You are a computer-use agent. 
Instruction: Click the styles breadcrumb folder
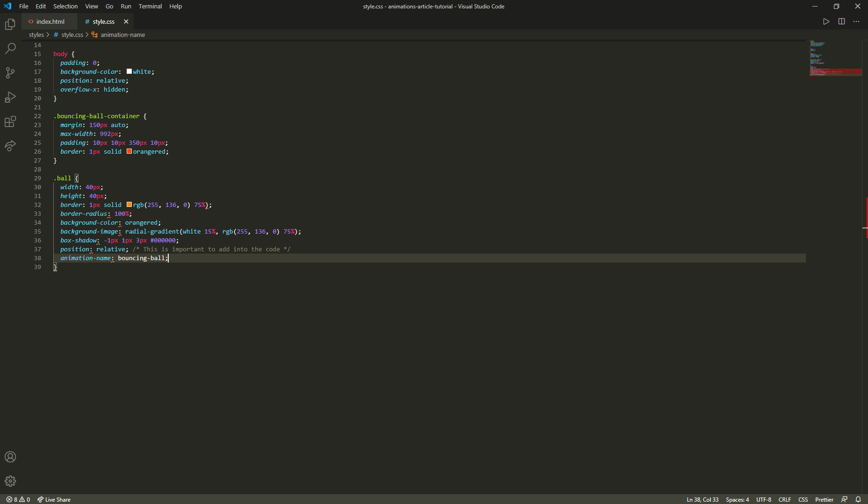(36, 35)
